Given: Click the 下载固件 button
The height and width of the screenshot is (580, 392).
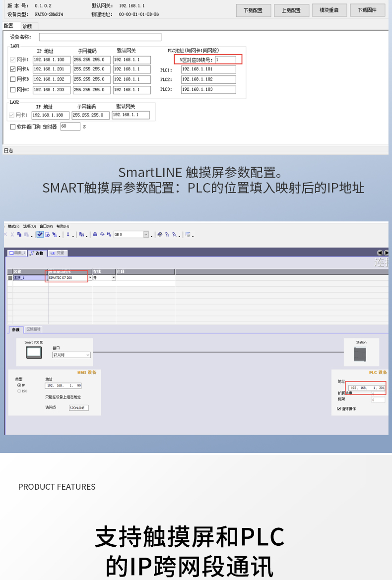Looking at the screenshot, I should coord(367,10).
